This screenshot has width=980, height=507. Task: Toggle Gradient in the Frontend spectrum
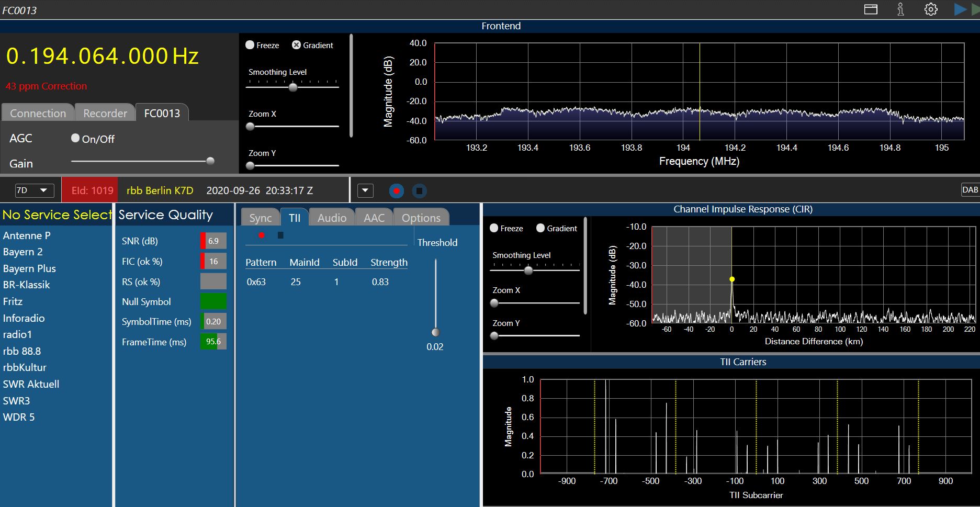(296, 45)
